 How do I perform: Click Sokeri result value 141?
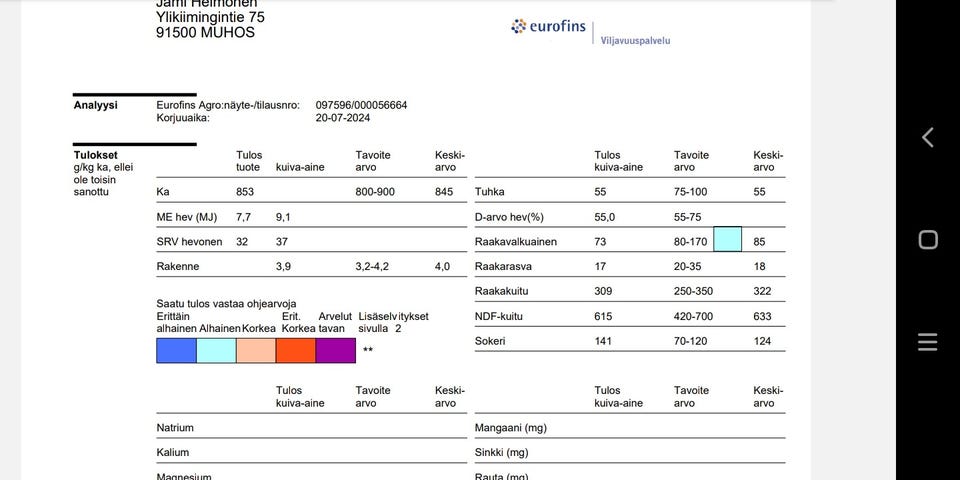(x=603, y=342)
